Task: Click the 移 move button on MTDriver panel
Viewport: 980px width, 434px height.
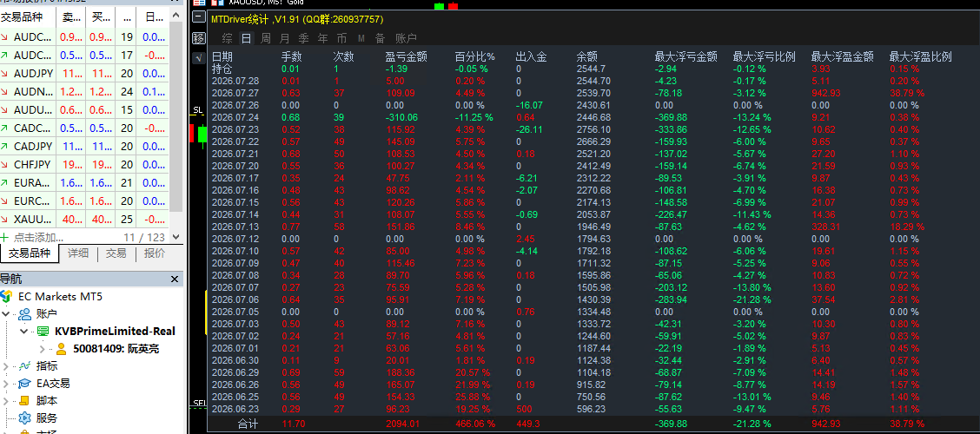Action: 198,38
